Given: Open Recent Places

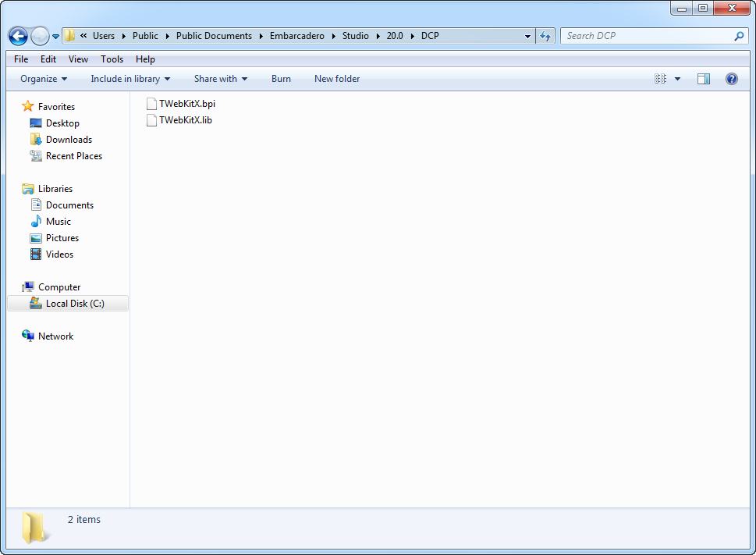Looking at the screenshot, I should tap(74, 156).
